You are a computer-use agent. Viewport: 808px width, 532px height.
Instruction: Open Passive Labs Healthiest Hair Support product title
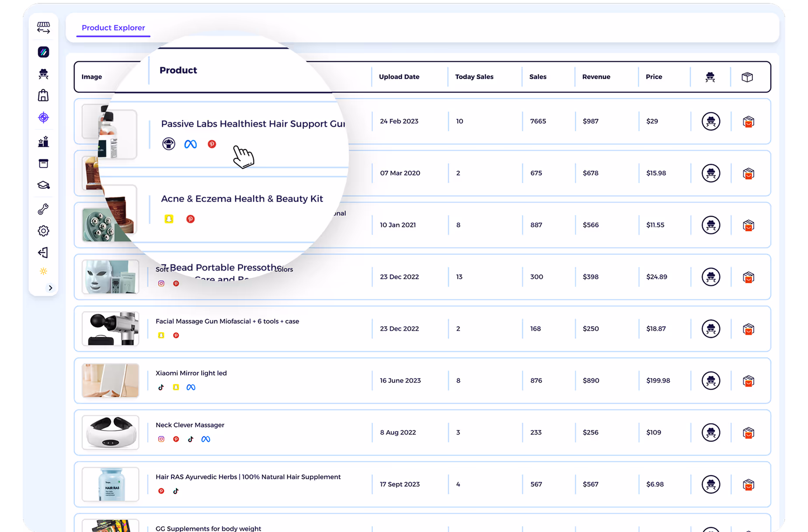point(253,124)
